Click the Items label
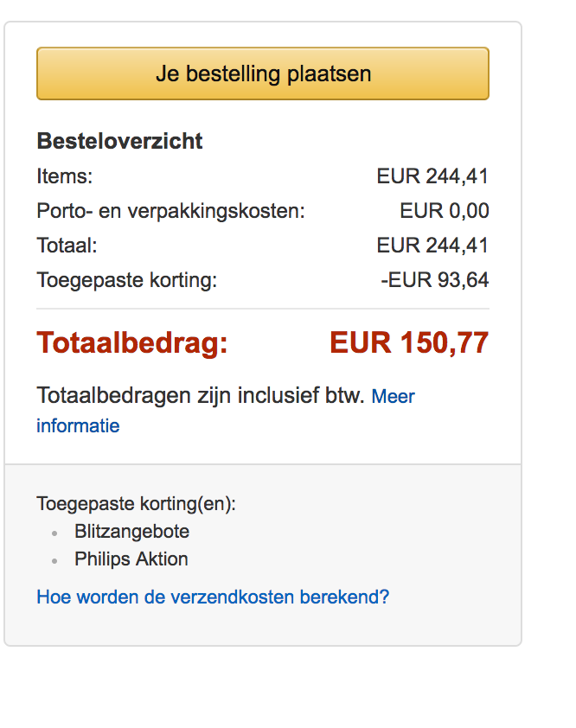 [64, 176]
